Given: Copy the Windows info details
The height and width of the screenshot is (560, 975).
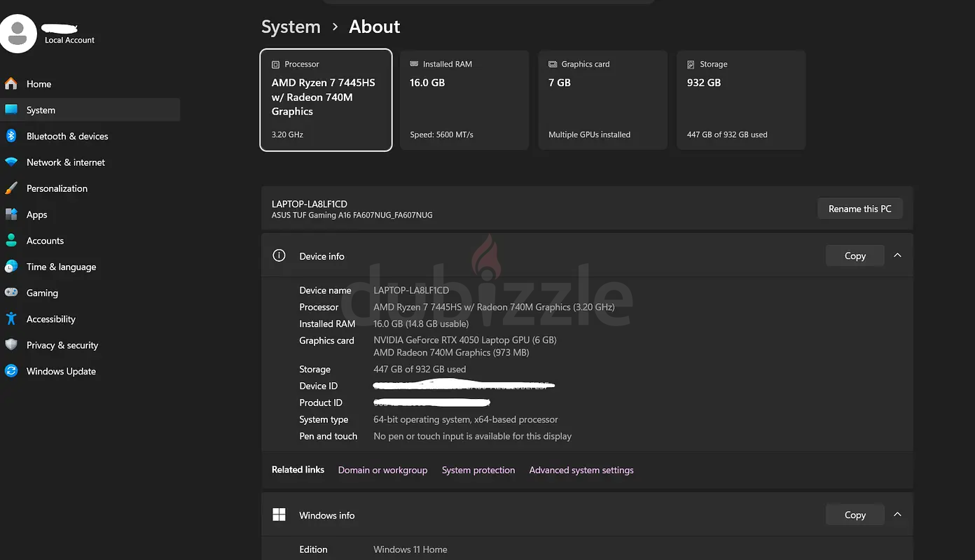Looking at the screenshot, I should pos(855,514).
